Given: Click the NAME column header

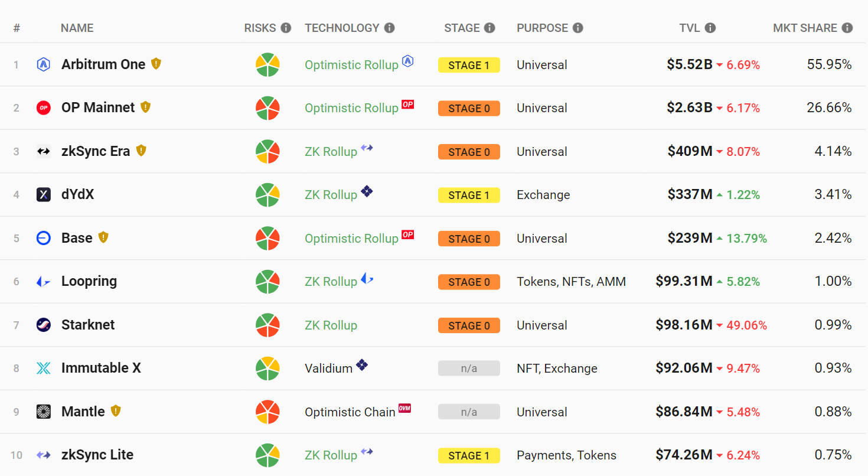Looking at the screenshot, I should 77,28.
